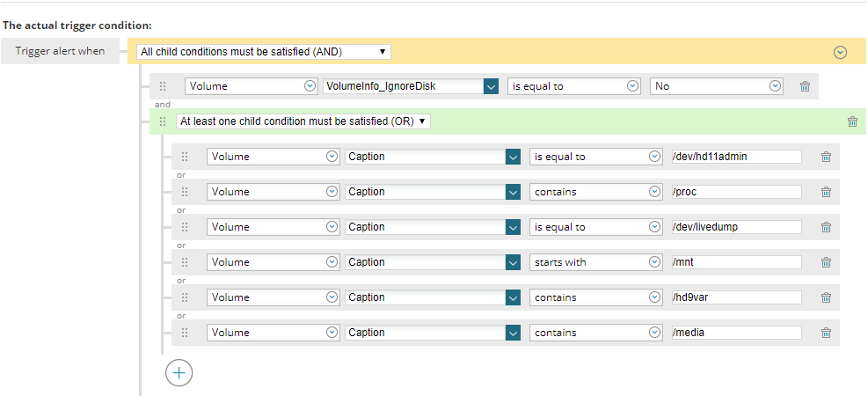Click trash icon for /hd9var row
This screenshot has width=868, height=396.
pos(826,297)
